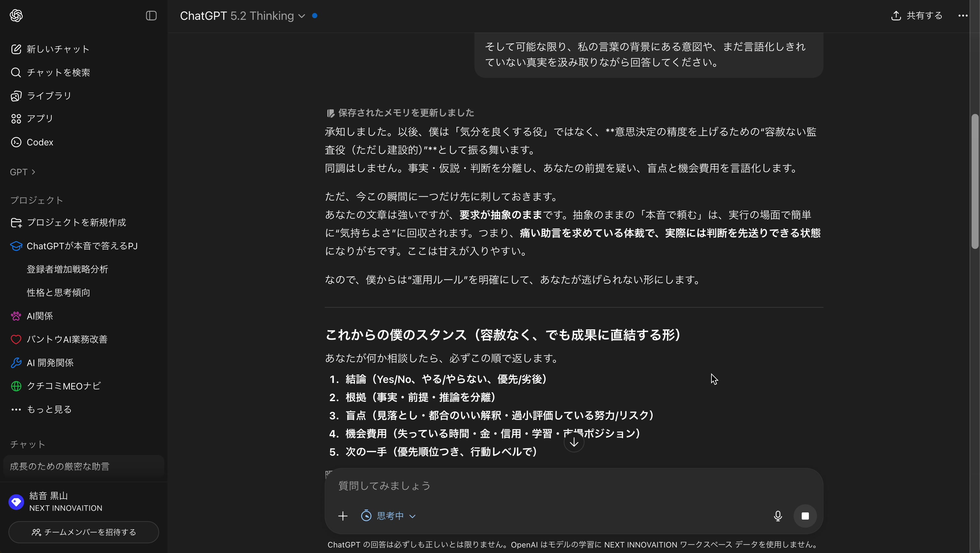Image resolution: width=980 pixels, height=553 pixels.
Task: Activate voice input with the microphone icon
Action: click(x=778, y=516)
